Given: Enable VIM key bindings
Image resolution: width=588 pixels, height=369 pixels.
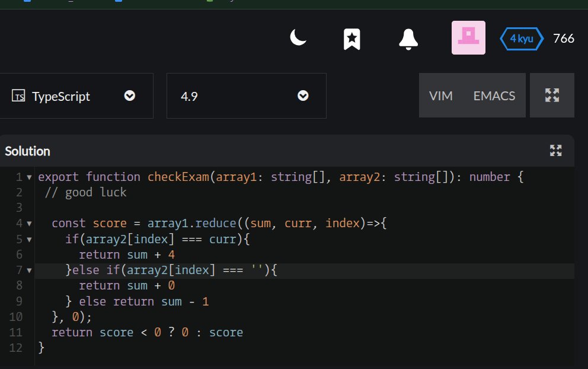Looking at the screenshot, I should pos(440,96).
